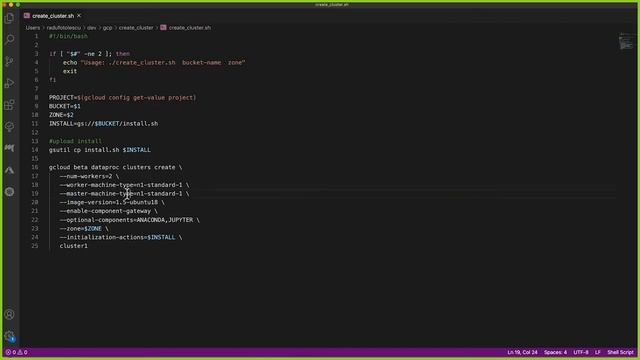The image size is (640, 360).
Task: Click the --initialization-actions=$INSTALL line
Action: tap(121, 237)
